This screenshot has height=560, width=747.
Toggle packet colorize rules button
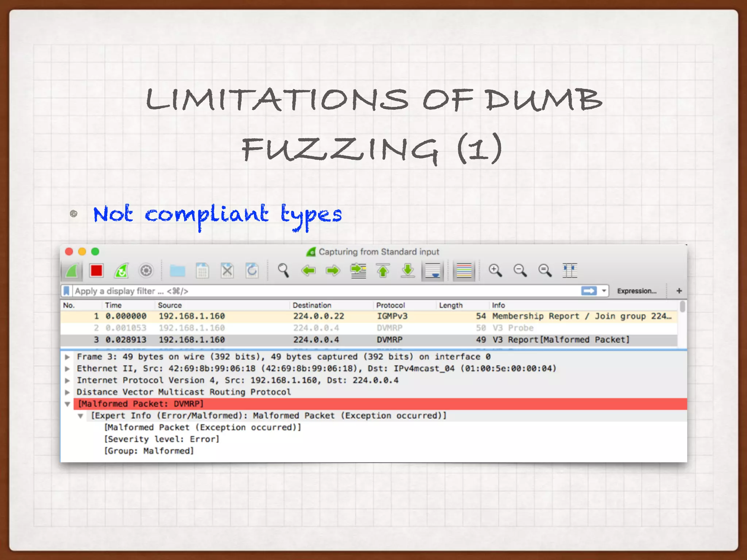pyautogui.click(x=464, y=271)
